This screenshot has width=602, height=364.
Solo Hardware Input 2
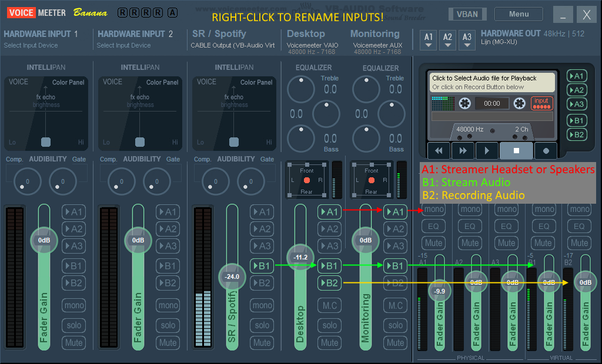pos(168,325)
